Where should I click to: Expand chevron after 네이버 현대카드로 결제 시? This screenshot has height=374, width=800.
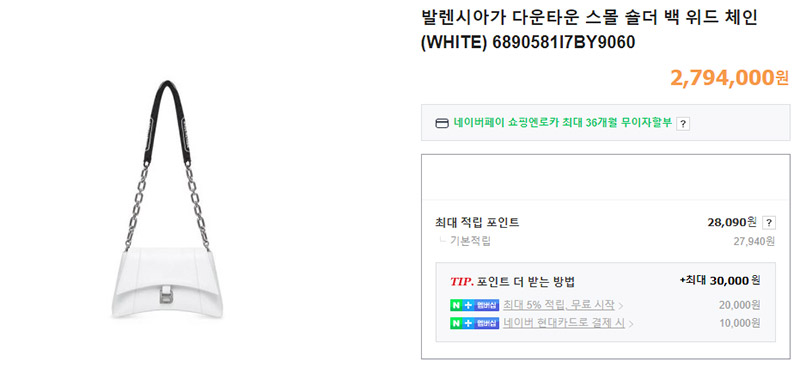tap(631, 324)
